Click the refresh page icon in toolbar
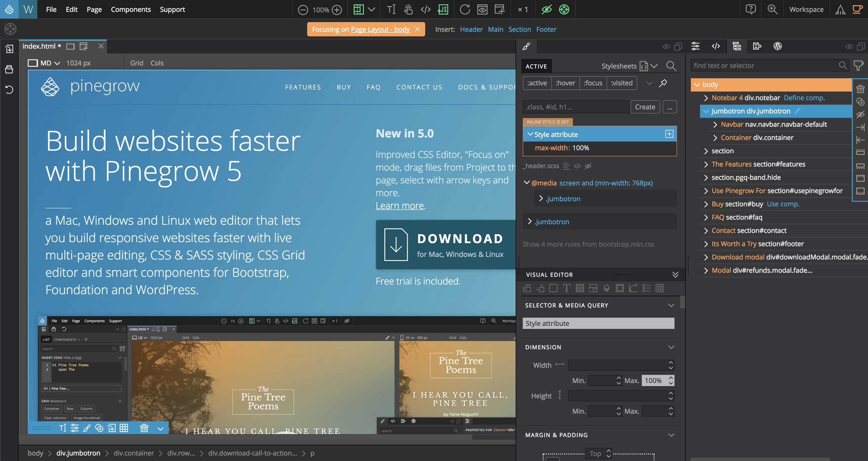 tap(465, 9)
